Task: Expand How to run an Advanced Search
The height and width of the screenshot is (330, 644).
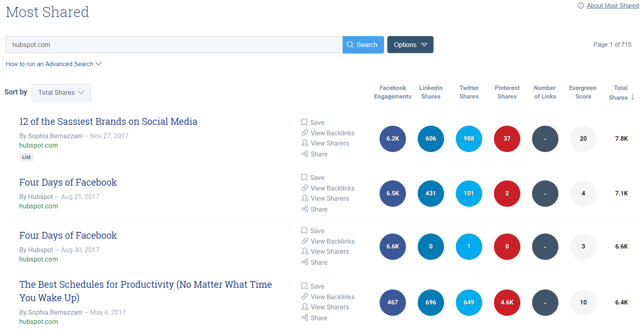Action: coord(54,64)
